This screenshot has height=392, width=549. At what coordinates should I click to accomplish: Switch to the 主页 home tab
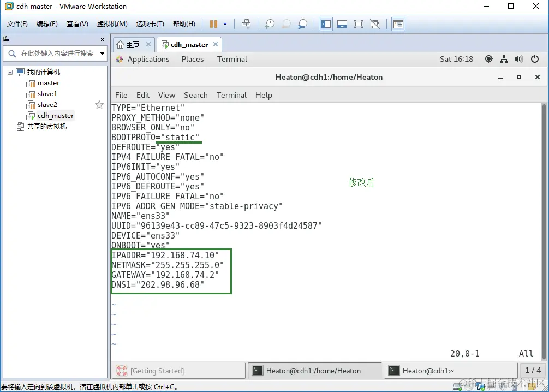point(128,44)
